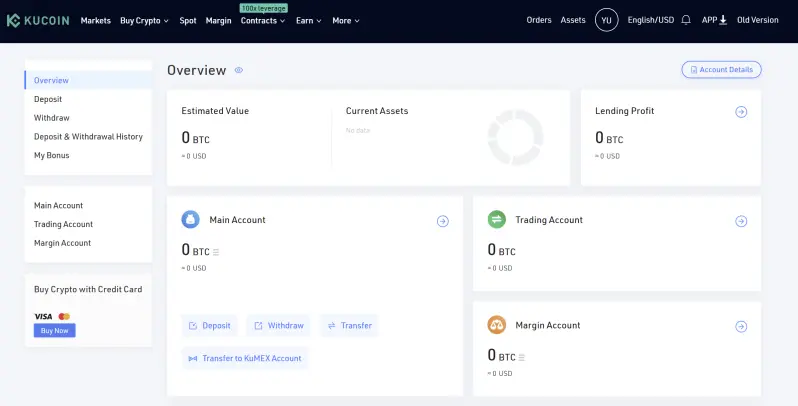Click Withdraw button in Main Account card
This screenshot has height=406, width=798.
click(278, 326)
